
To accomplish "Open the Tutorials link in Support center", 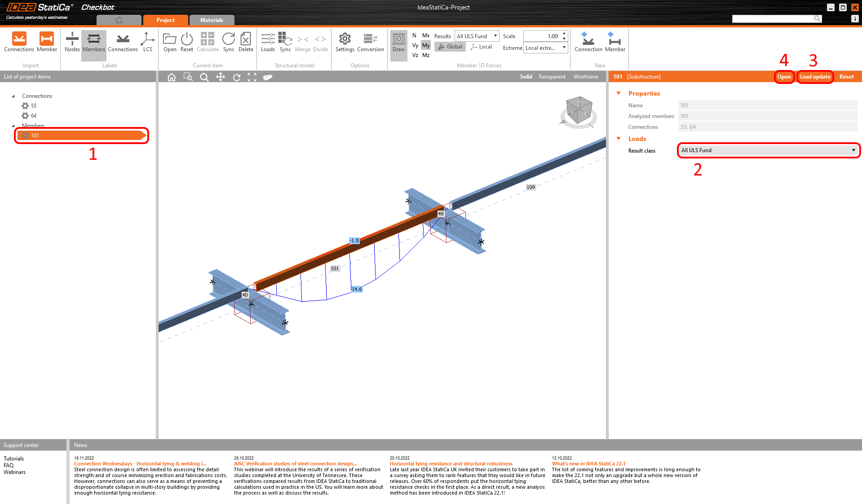I will click(14, 459).
